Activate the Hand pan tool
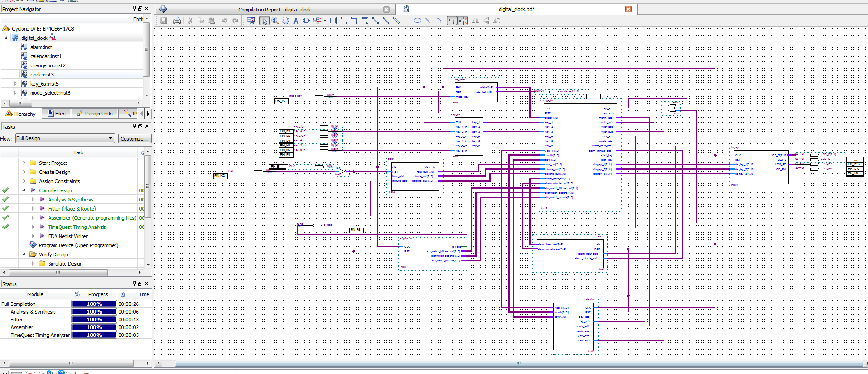This screenshot has width=868, height=374. pyautogui.click(x=286, y=21)
